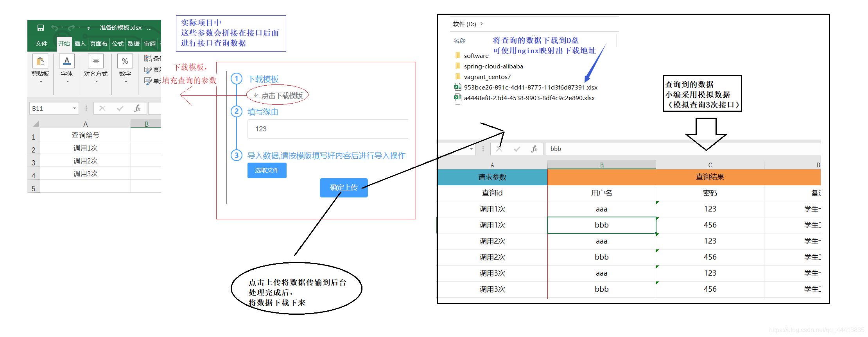Click the table format icon in ribbon
Screen dimensions: 868x337
pos(148,70)
